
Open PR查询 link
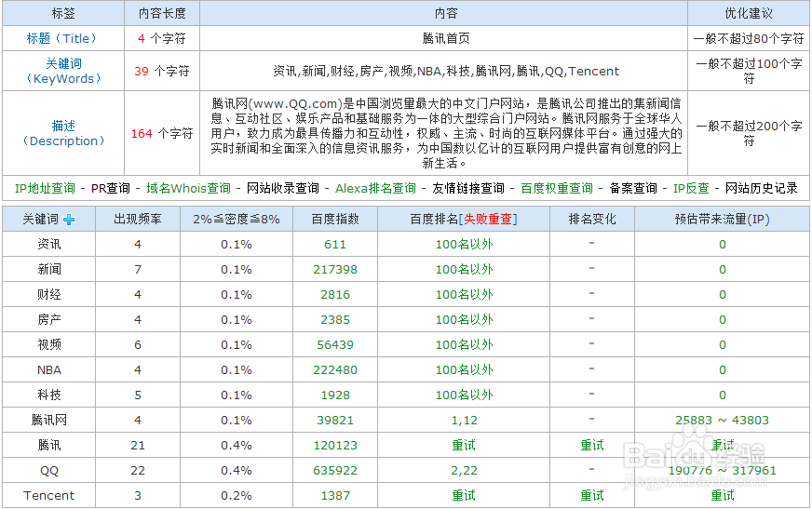click(x=110, y=188)
